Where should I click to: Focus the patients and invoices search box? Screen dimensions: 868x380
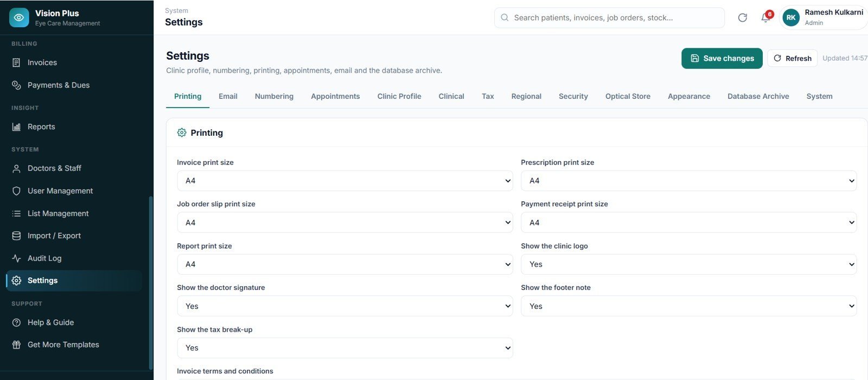click(609, 18)
